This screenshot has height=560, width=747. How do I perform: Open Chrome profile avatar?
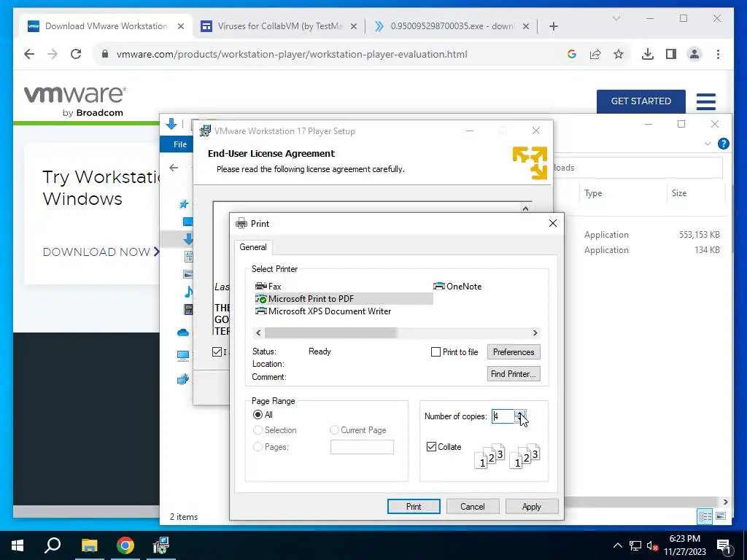(x=694, y=54)
